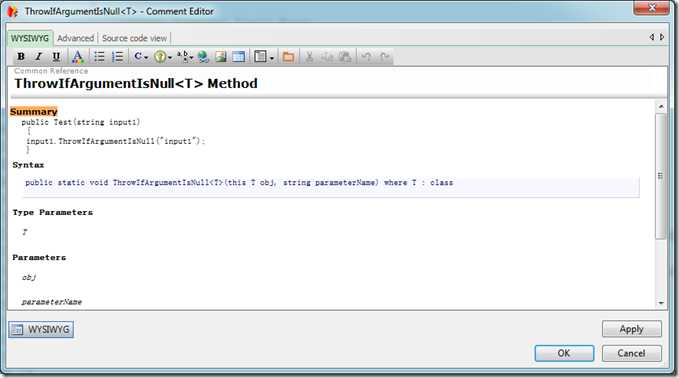The width and height of the screenshot is (679, 378).
Task: Open the font color tool
Action: click(x=78, y=56)
